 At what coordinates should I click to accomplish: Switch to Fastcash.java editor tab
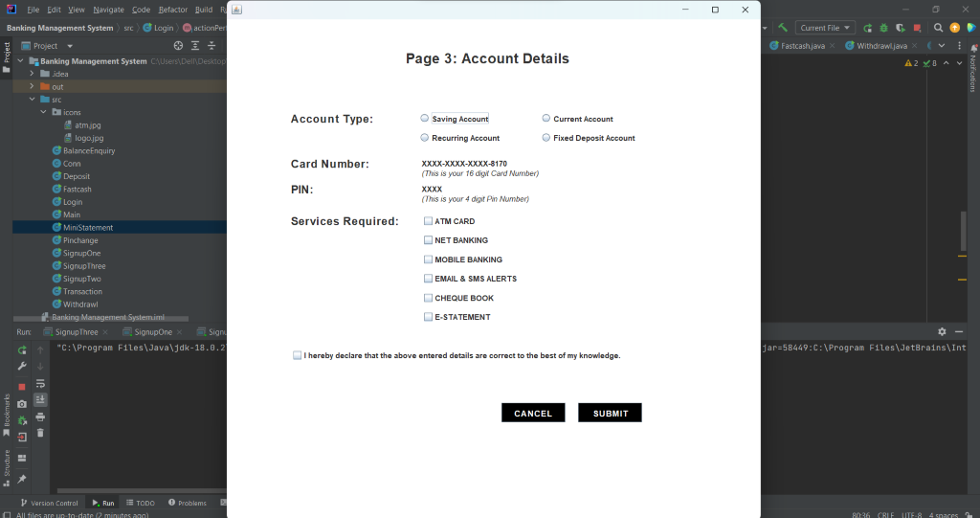coord(803,46)
